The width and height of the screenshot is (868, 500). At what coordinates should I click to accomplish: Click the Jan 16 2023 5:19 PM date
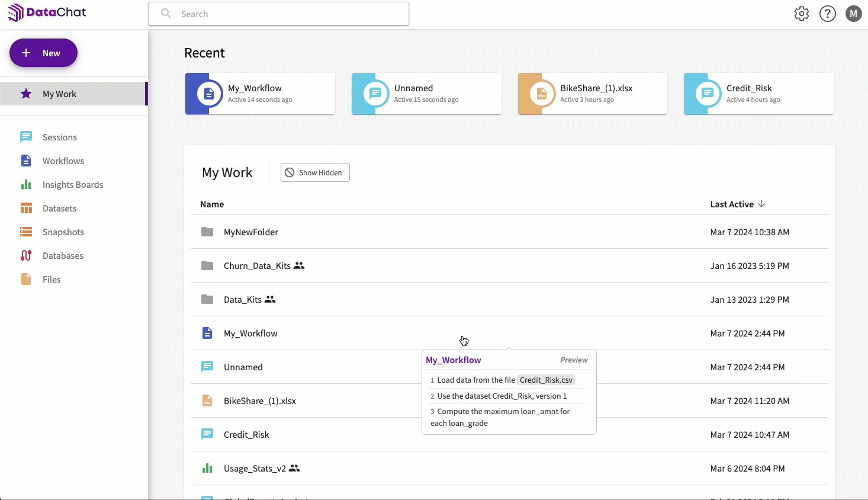[x=750, y=265]
